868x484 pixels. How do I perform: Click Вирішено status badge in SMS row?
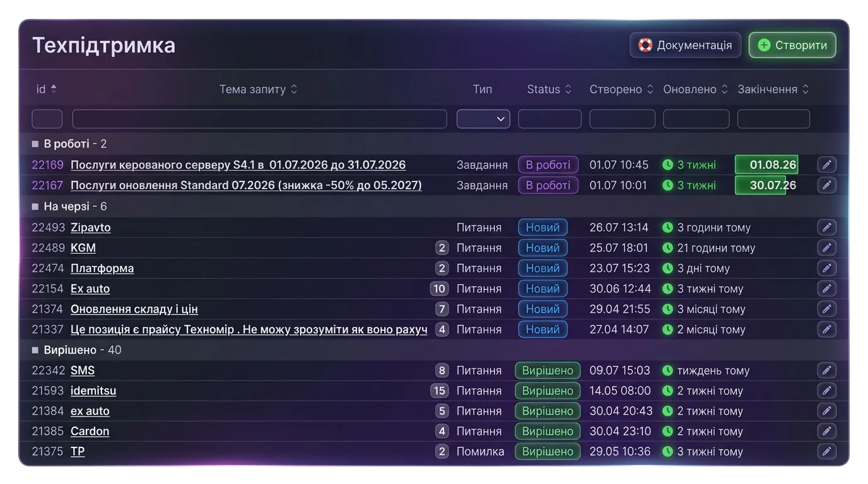(548, 371)
